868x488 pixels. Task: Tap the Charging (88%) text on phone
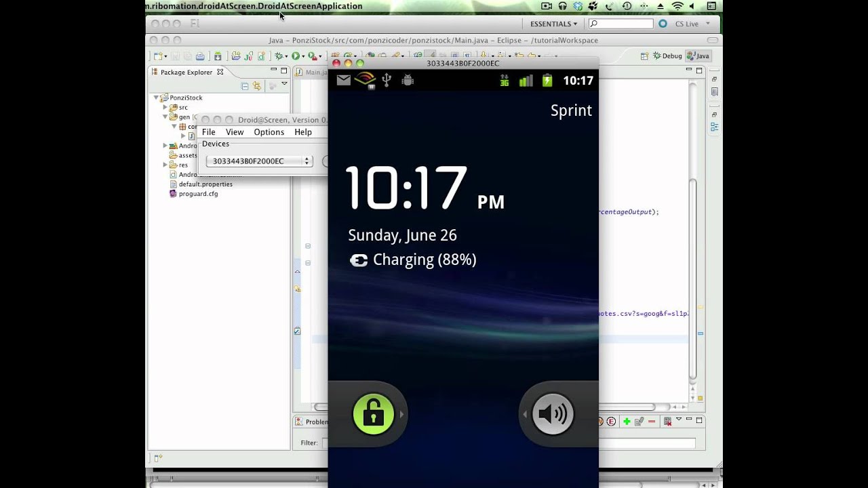(425, 260)
